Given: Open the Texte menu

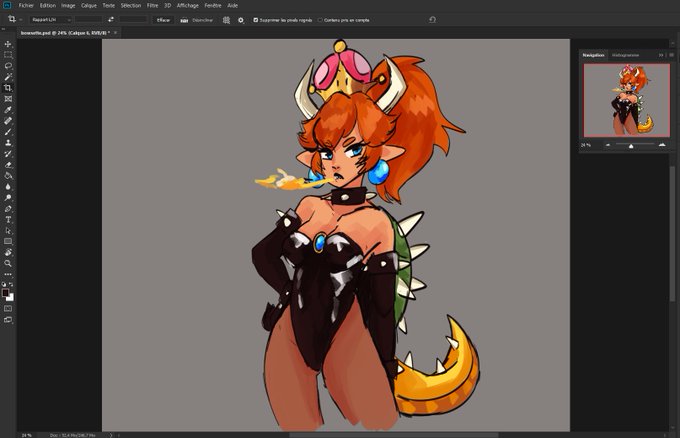Looking at the screenshot, I should (109, 6).
